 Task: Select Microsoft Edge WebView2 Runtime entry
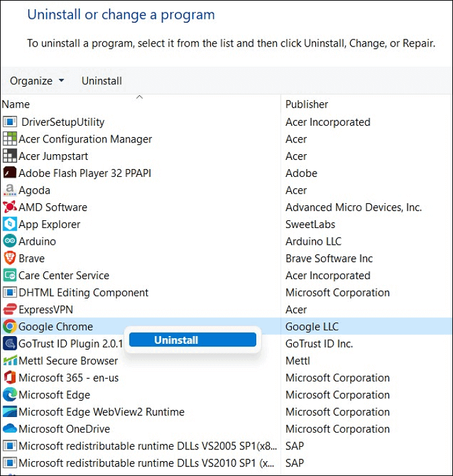tap(101, 412)
